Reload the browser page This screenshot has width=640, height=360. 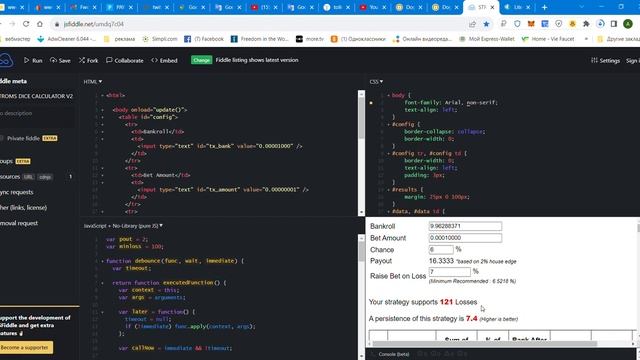pyautogui.click(x=26, y=24)
